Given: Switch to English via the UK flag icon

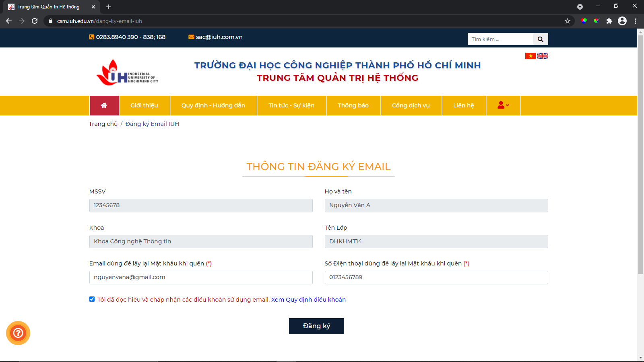Looking at the screenshot, I should coord(543,56).
